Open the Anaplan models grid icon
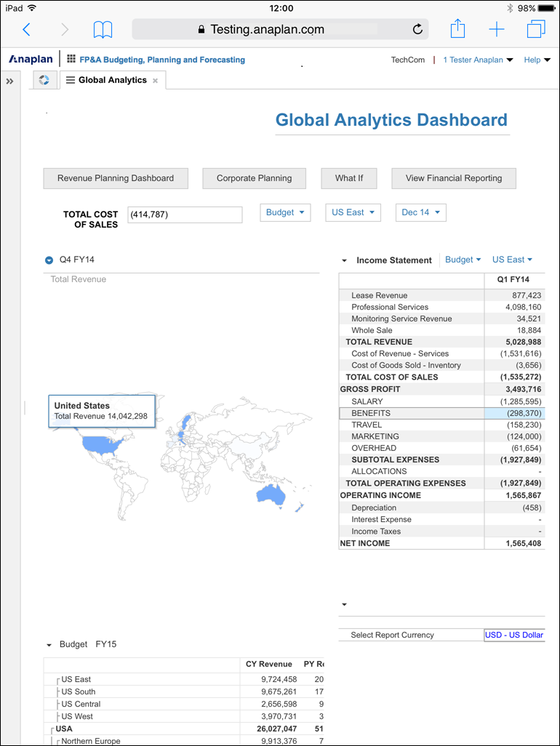This screenshot has height=746, width=560. (71, 60)
